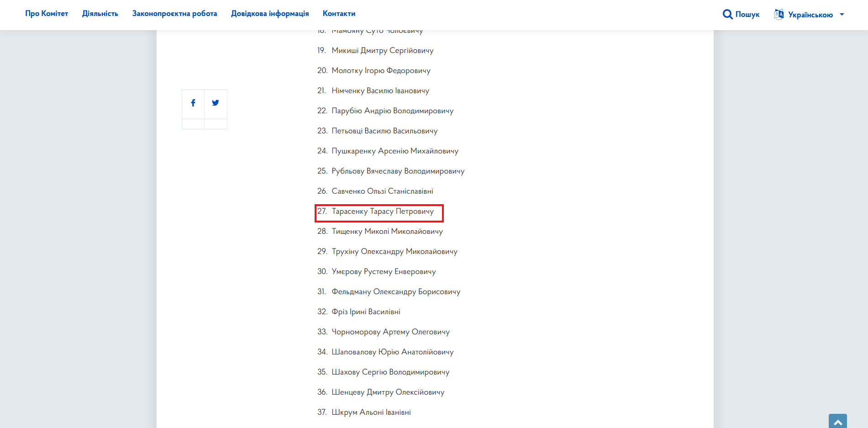Viewport: 868px width, 428px height.
Task: Select text 'Шенцеву Дмитру Олексійовичу'
Action: tap(388, 392)
